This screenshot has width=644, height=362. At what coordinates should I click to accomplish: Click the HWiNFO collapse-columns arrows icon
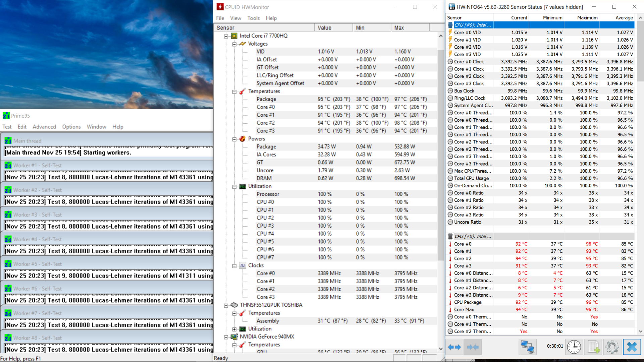[x=473, y=347]
